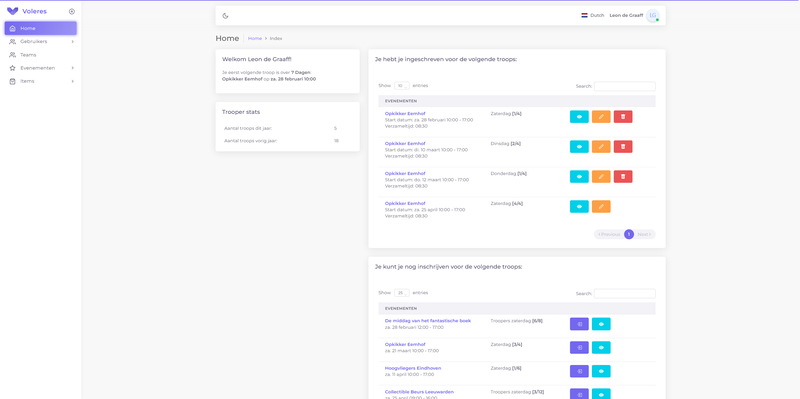This screenshot has height=399, width=800.
Task: Click the Trooper stats heading
Action: 241,112
